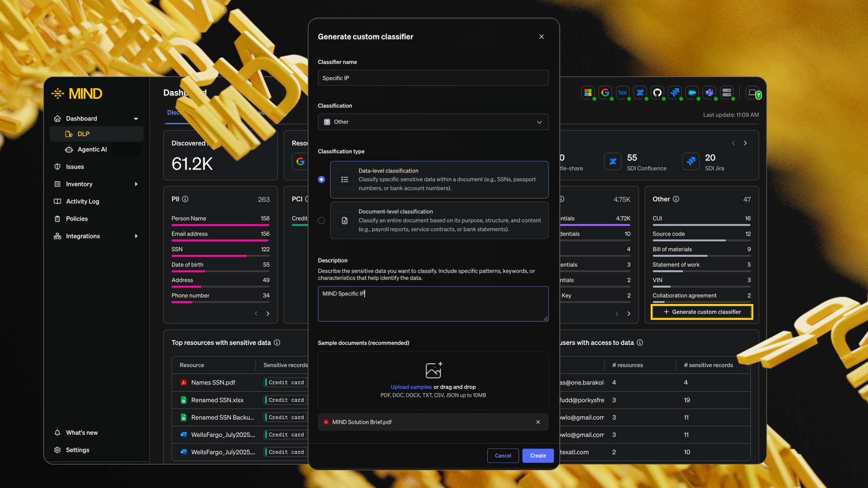868x488 pixels.
Task: Open the Google integration icon in top bar
Action: (x=605, y=92)
